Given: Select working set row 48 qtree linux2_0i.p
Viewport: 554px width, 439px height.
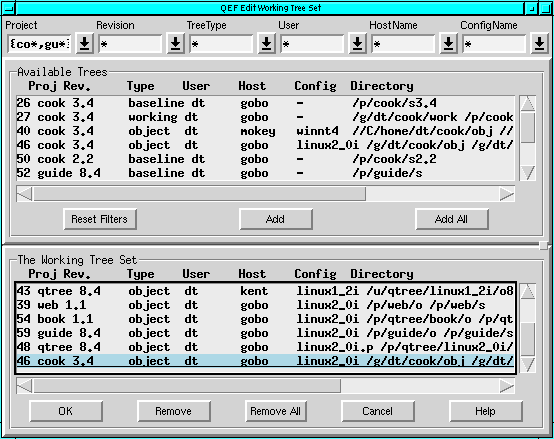Looking at the screenshot, I should point(265,347).
